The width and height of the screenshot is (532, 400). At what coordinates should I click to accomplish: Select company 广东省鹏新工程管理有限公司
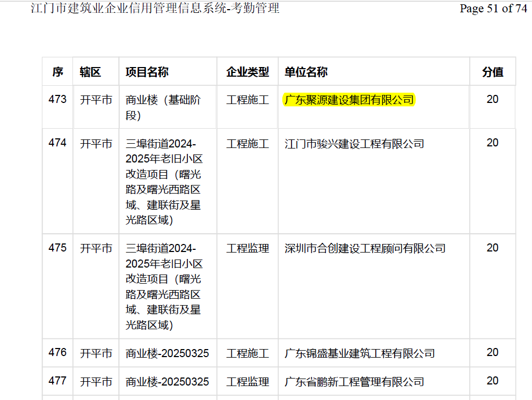(x=354, y=382)
